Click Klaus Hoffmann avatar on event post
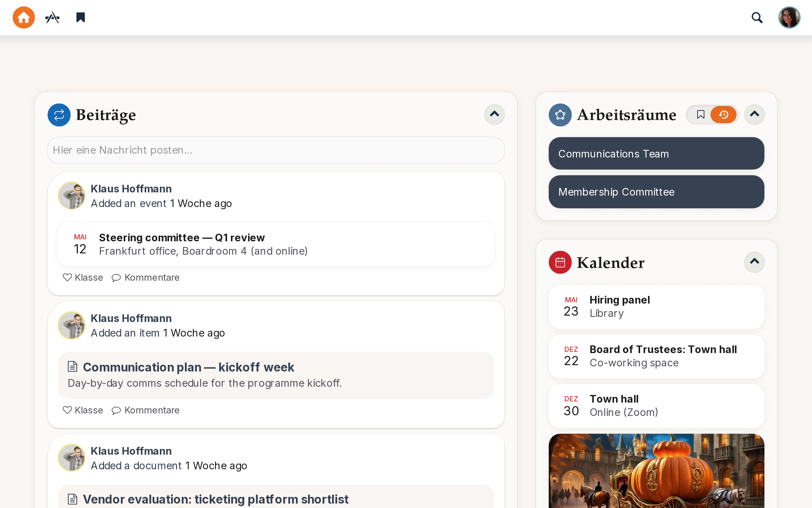This screenshot has height=508, width=812. [x=71, y=196]
